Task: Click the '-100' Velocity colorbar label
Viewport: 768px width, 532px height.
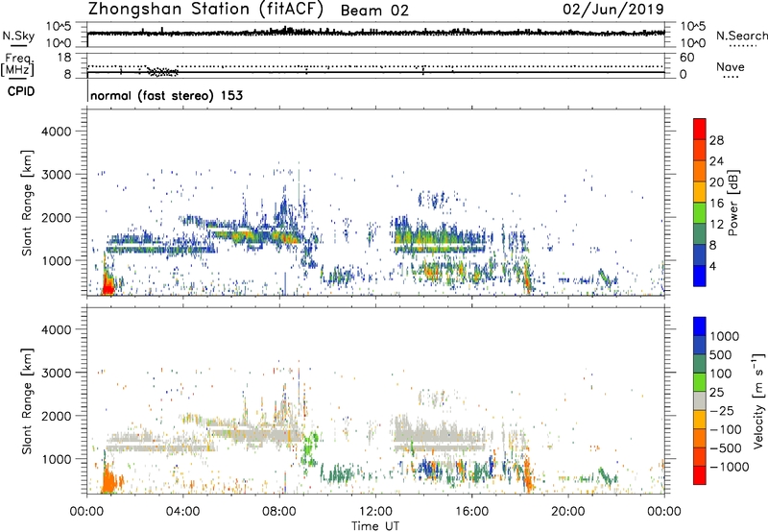Action: 725,429
